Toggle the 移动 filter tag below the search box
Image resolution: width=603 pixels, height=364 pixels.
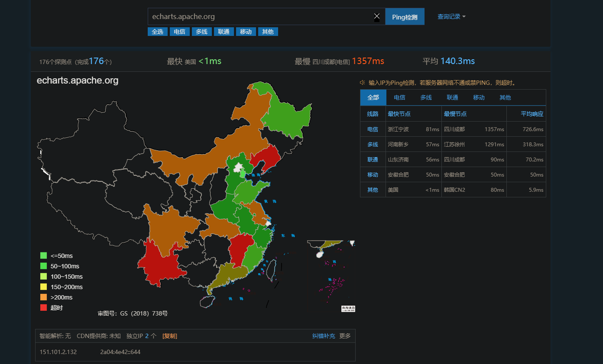click(x=246, y=32)
